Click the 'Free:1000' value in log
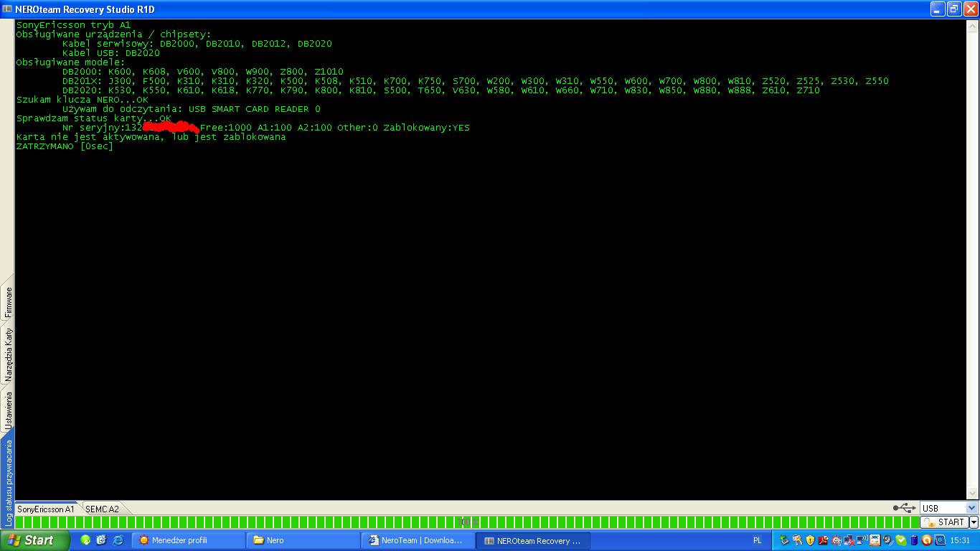The height and width of the screenshot is (551, 980). [226, 128]
